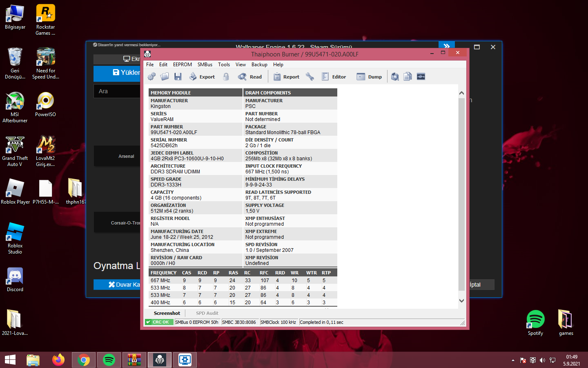Click the Export toolbar button
Screen dimensions: 588x368
[x=202, y=76]
